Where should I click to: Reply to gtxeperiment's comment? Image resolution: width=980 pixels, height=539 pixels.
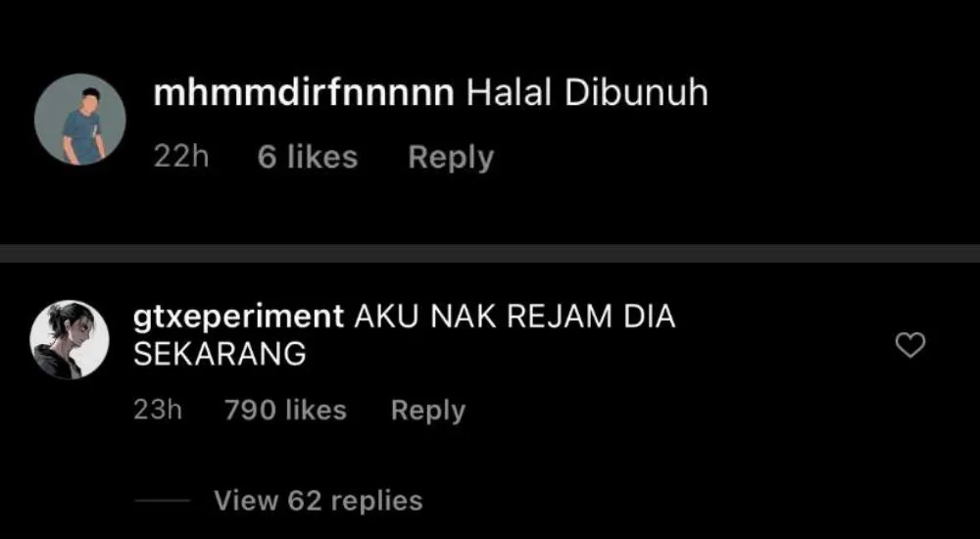click(x=428, y=411)
